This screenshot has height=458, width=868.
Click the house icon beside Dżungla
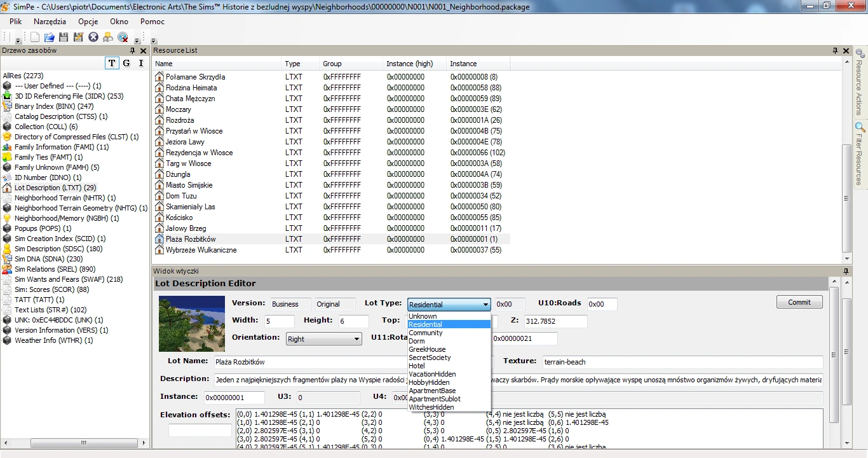tap(159, 174)
